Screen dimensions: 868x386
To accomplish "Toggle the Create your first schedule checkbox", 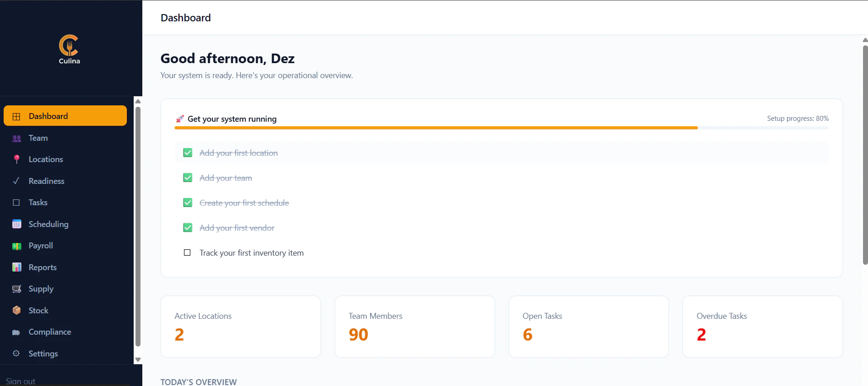I will coord(187,203).
